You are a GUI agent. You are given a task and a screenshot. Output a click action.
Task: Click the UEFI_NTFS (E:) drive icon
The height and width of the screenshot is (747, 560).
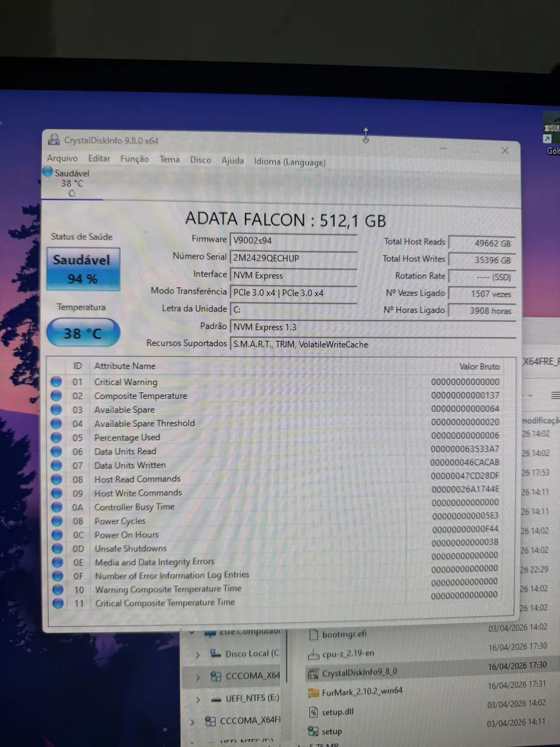(x=216, y=698)
